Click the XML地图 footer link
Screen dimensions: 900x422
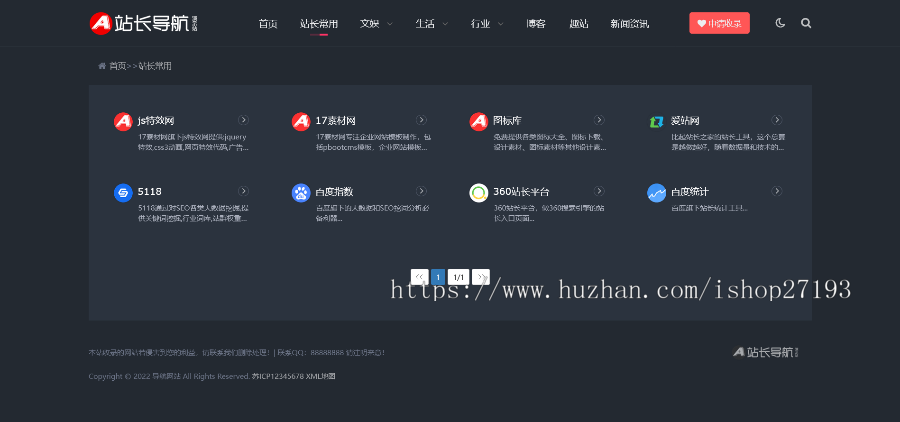[x=320, y=377]
